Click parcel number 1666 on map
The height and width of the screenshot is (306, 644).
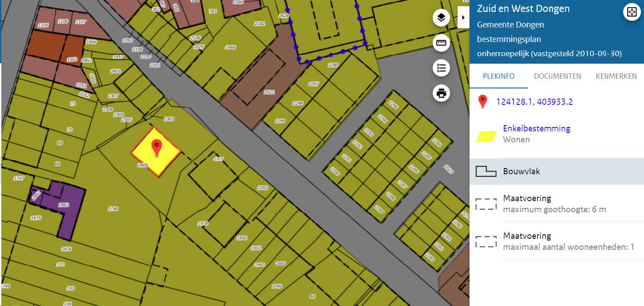[x=230, y=47]
